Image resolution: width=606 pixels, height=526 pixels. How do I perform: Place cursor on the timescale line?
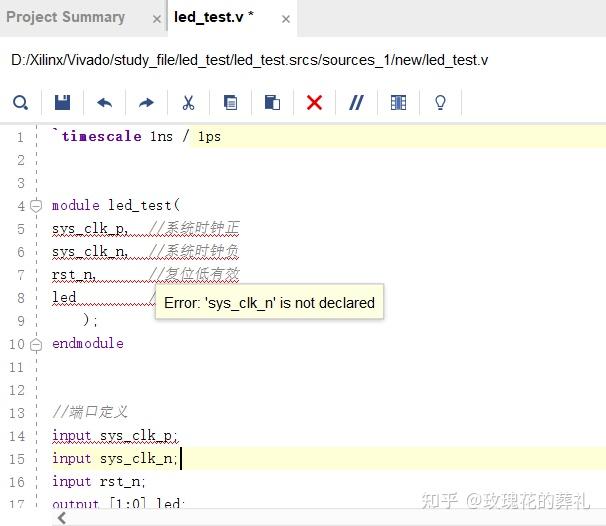click(x=136, y=136)
